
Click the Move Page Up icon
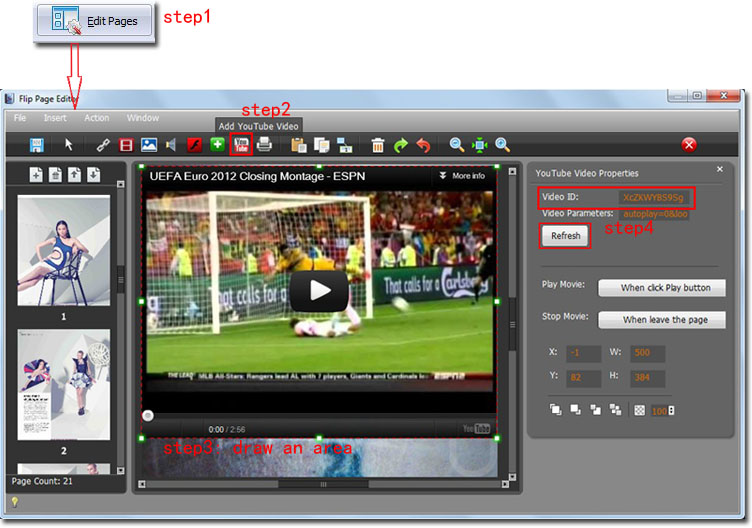point(74,175)
